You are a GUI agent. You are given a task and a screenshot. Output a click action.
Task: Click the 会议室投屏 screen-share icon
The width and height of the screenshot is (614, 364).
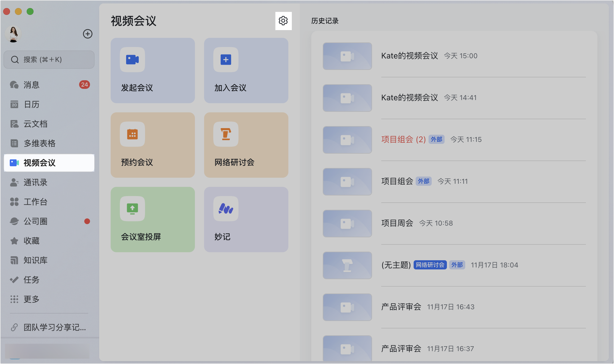(x=132, y=209)
